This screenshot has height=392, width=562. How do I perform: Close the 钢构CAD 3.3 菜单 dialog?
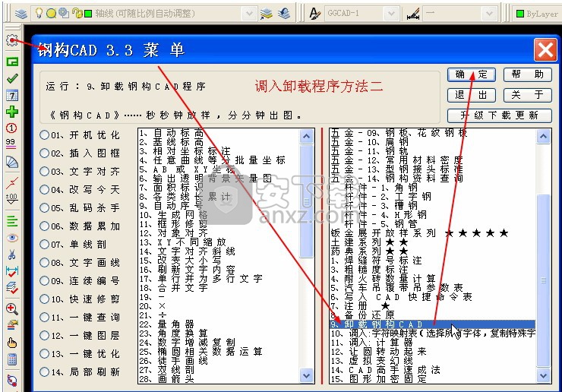point(545,50)
